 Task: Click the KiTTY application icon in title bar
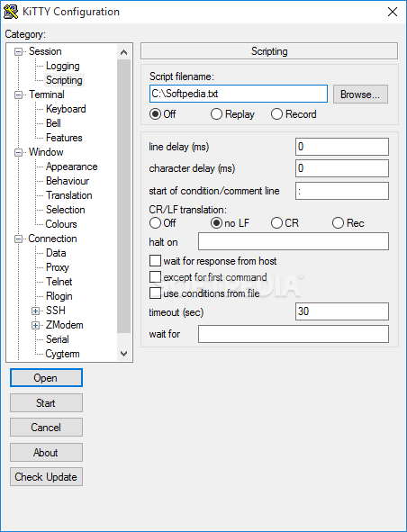coord(11,12)
